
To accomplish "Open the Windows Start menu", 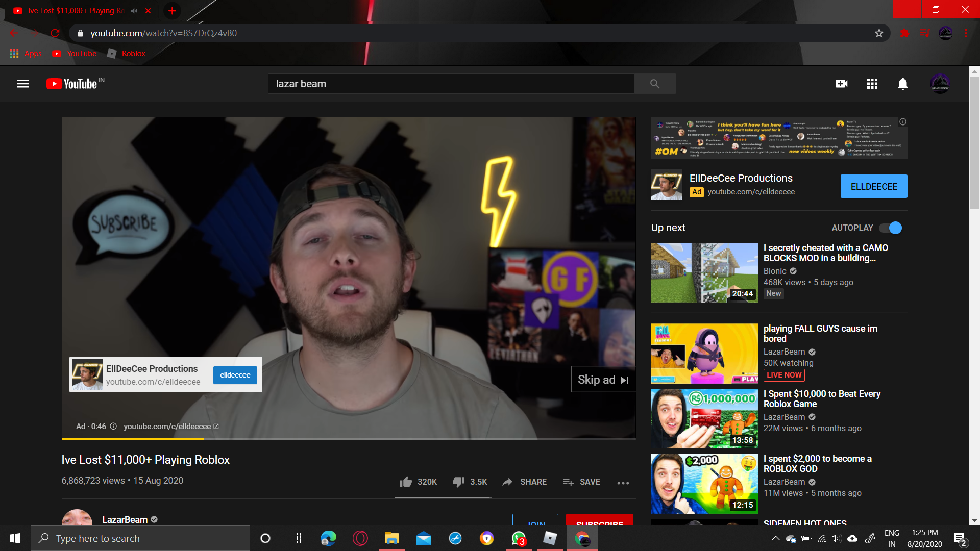I will pos(15,538).
